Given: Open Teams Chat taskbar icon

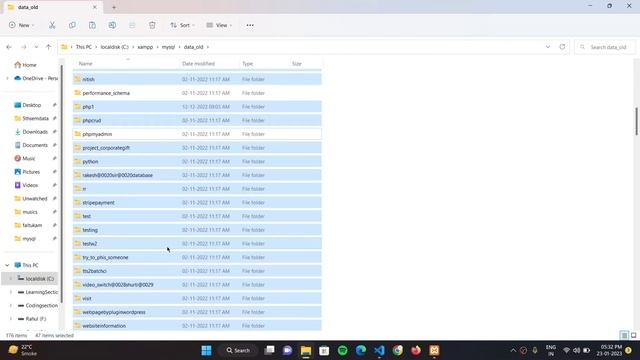Looking at the screenshot, I should tap(287, 350).
